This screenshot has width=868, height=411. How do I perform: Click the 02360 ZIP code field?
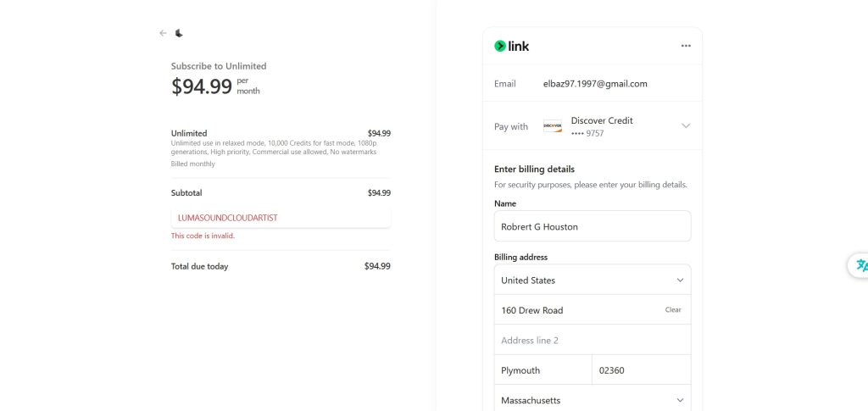(642, 370)
